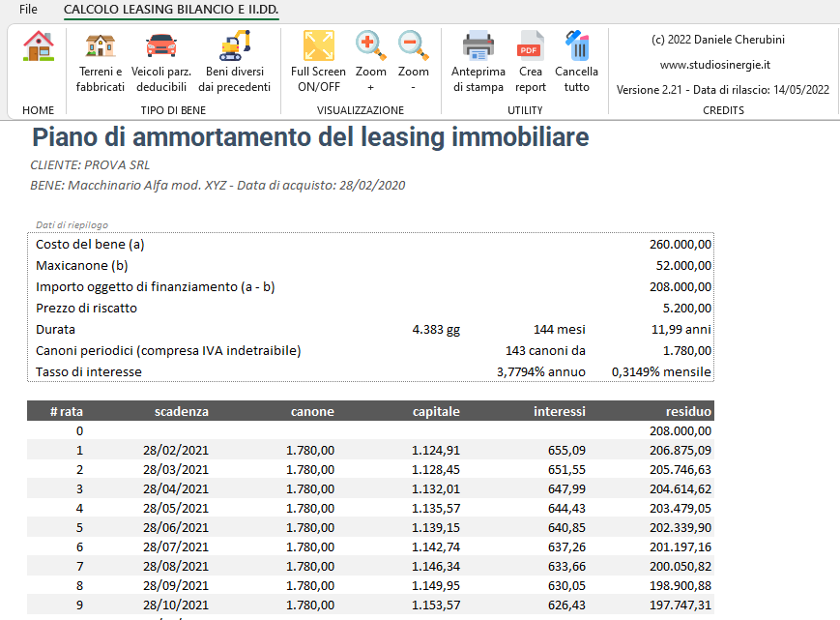
Task: Select CLIENTE: PROVA SRL line
Action: pos(90,165)
